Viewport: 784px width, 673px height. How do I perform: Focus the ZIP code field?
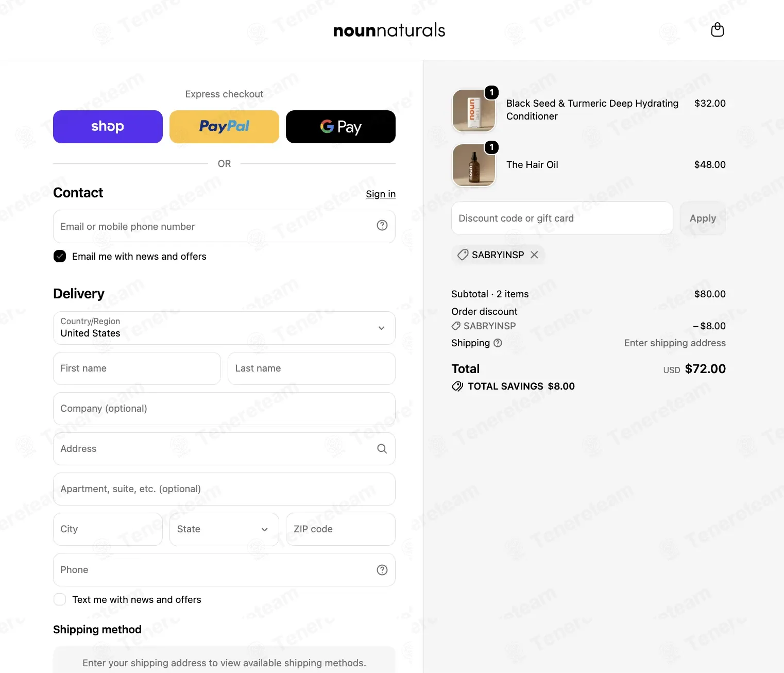coord(340,529)
